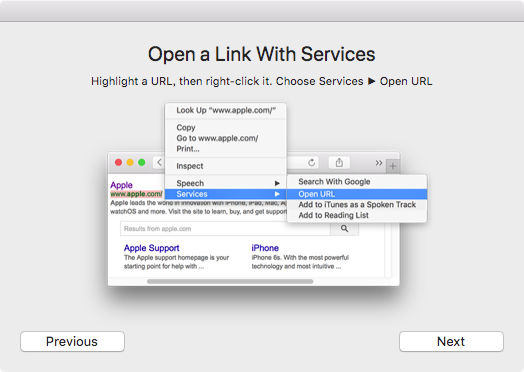Viewport: 524px width, 372px height.
Task: Advance with the Next button
Action: (451, 341)
